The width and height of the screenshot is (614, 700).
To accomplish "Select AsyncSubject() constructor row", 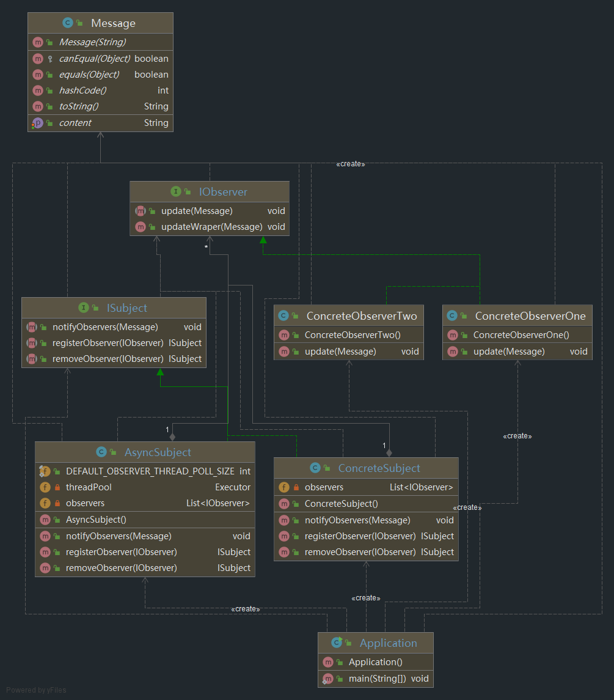I will coord(96,520).
